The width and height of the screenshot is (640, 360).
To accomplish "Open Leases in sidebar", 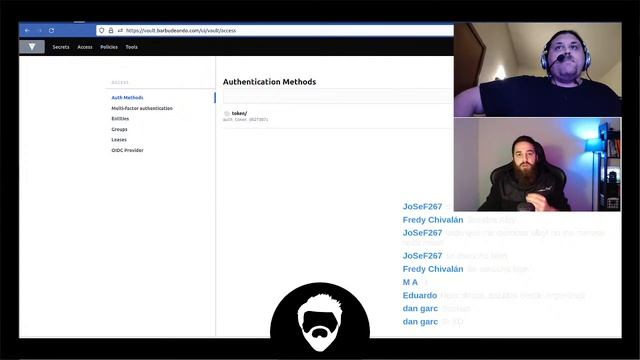I will (119, 140).
